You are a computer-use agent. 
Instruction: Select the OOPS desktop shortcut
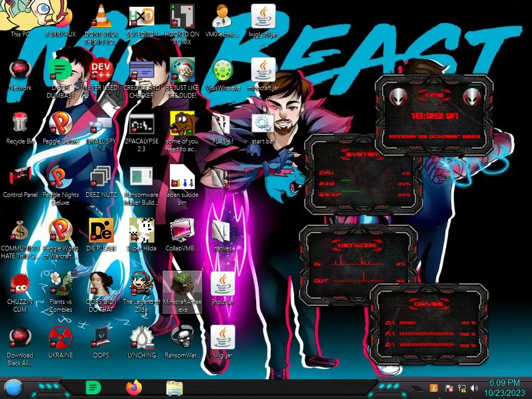click(x=101, y=342)
